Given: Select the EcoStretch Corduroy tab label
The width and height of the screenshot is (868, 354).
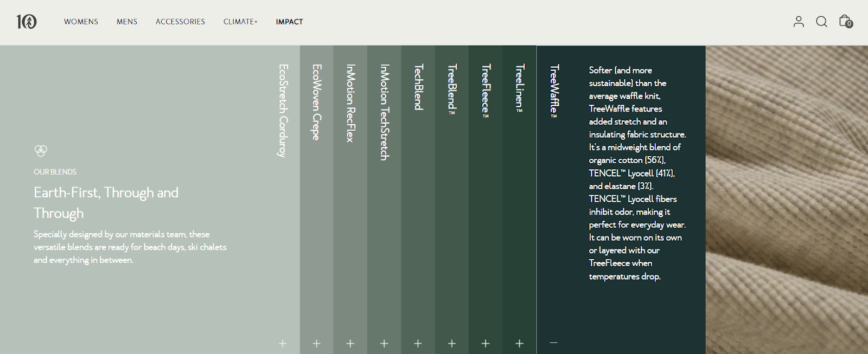Looking at the screenshot, I should 283,111.
